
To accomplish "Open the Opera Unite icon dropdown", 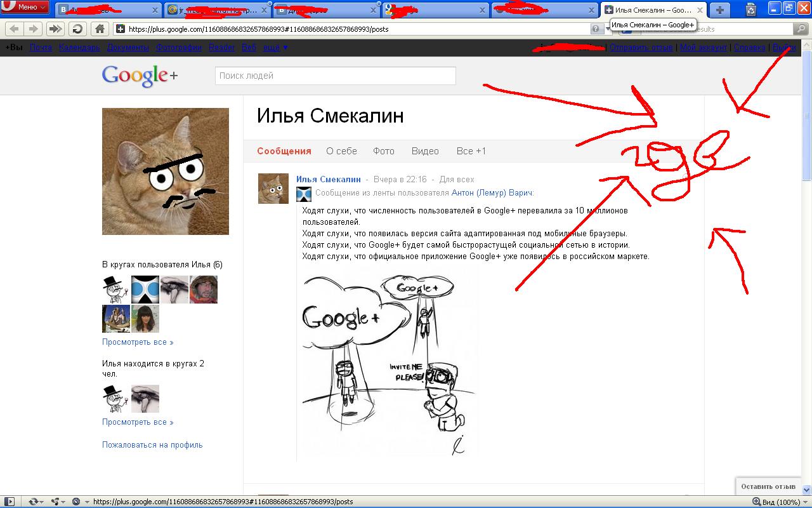I will click(x=58, y=502).
